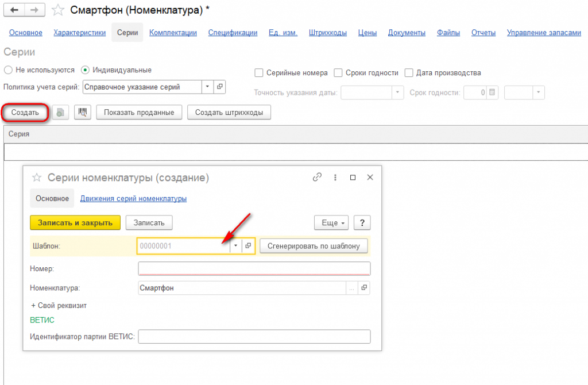Select the Индивидуальные radio button
Screen dimensions: 588x385
(x=85, y=70)
